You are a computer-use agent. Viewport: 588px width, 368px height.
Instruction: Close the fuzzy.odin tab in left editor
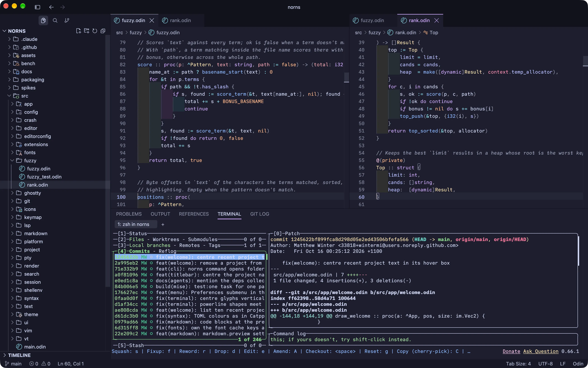tap(152, 20)
